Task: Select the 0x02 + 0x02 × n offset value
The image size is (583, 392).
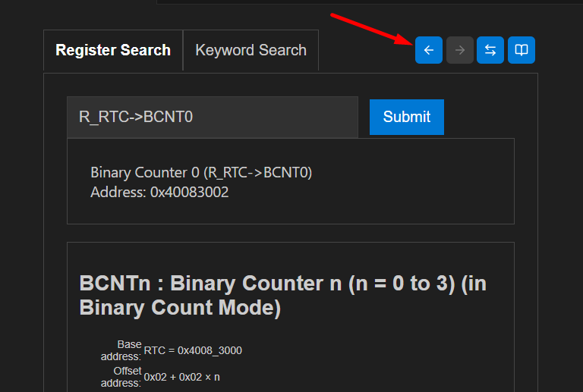Action: [x=181, y=377]
